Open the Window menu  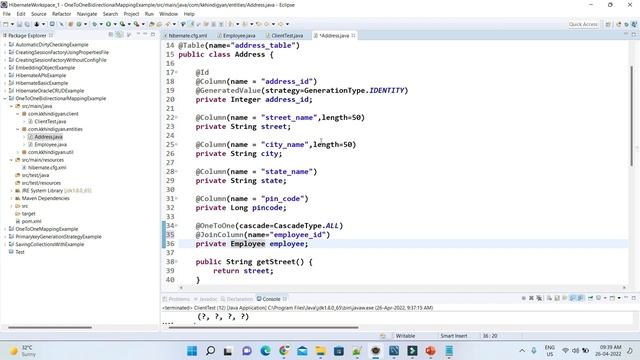click(169, 14)
